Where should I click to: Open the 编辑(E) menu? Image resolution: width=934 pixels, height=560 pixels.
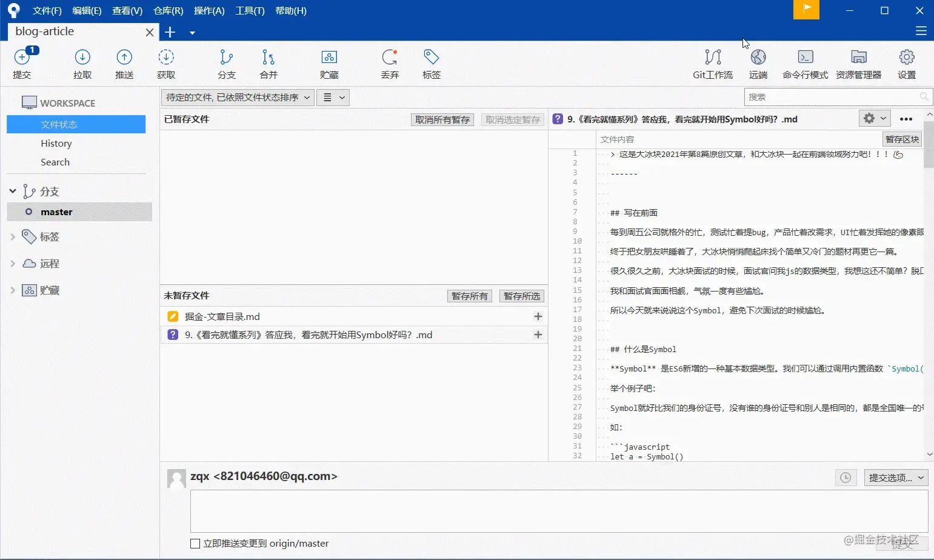(x=87, y=11)
